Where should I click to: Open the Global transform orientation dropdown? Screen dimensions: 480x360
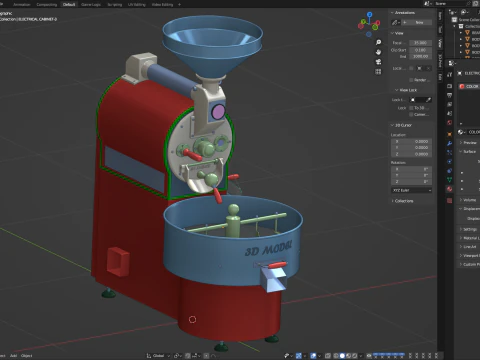click(158, 356)
